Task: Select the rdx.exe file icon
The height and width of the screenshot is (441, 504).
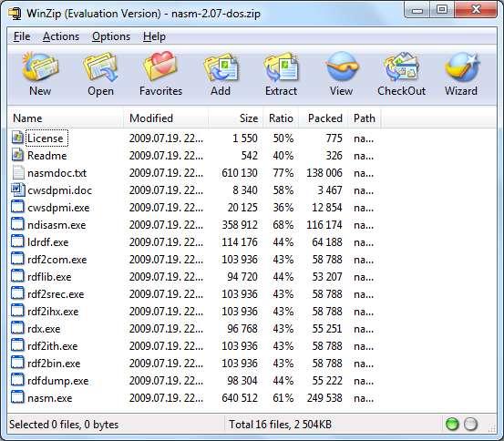Action: (x=17, y=328)
